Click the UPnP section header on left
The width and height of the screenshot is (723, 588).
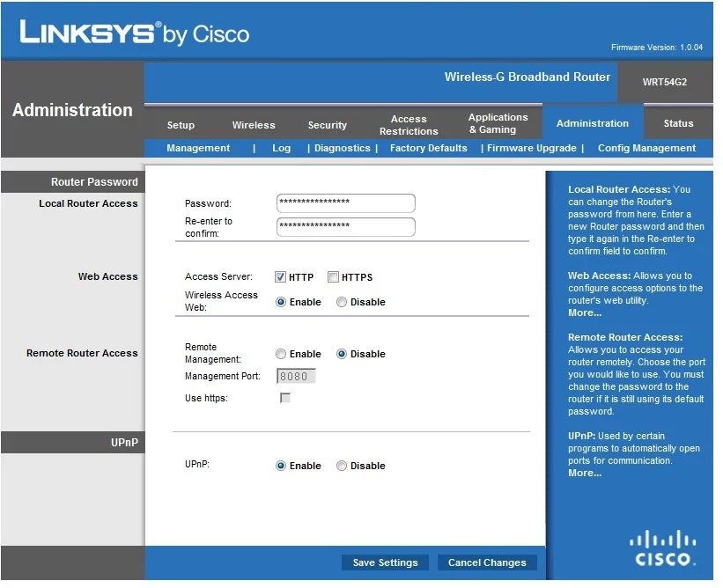click(73, 443)
